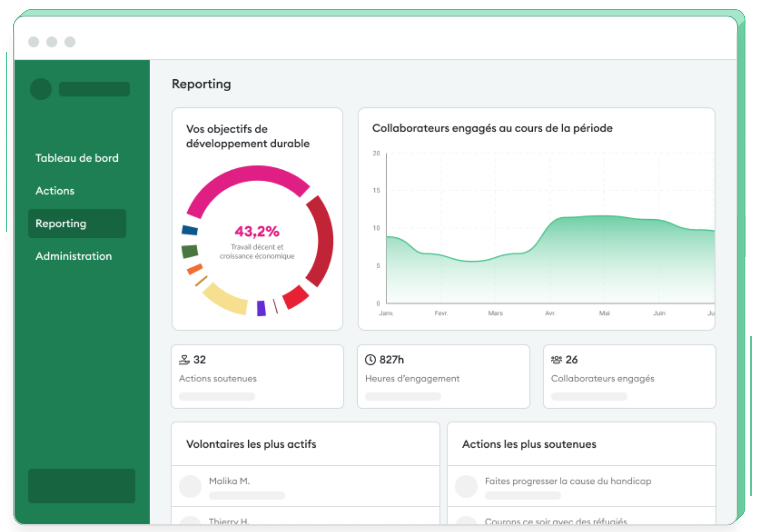Click the clock icon on the hours card

click(x=370, y=359)
